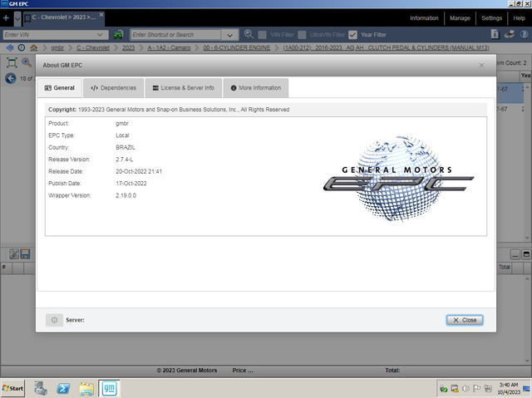532x398 pixels.
Task: Switch to the More Information tab
Action: pyautogui.click(x=256, y=88)
